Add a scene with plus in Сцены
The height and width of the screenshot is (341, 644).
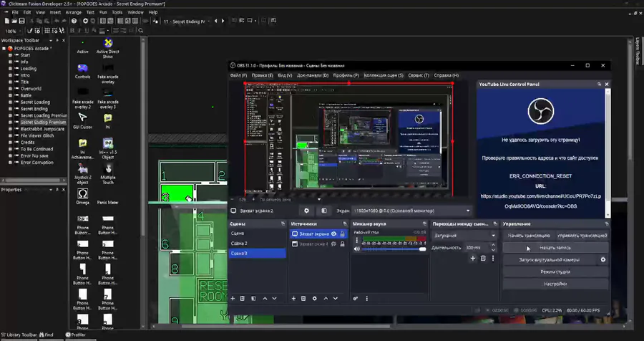tap(233, 298)
